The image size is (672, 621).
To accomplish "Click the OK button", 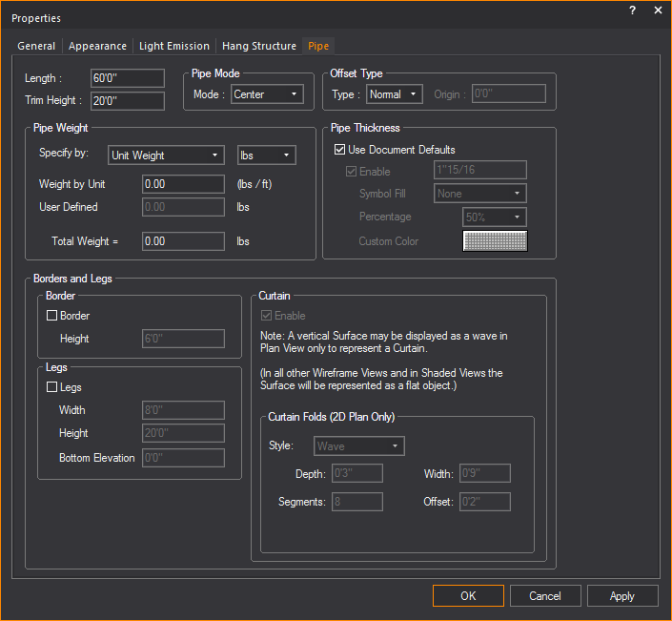I will (468, 596).
